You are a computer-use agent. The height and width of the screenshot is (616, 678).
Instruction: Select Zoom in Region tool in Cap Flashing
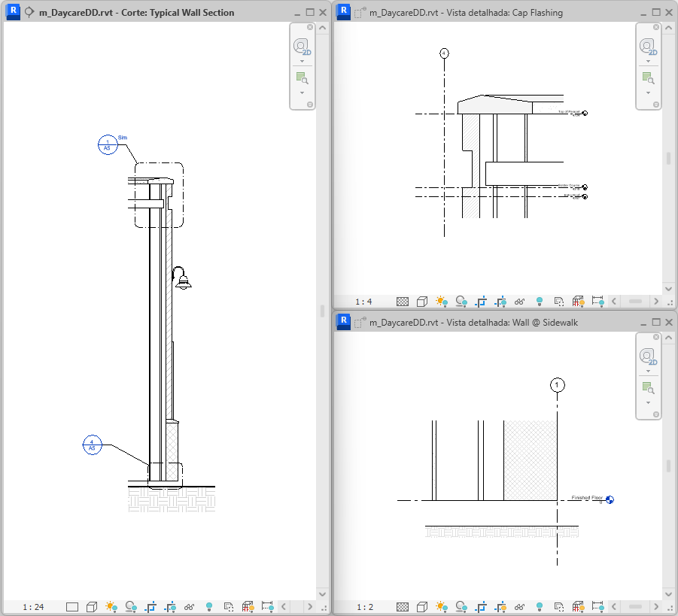(648, 78)
